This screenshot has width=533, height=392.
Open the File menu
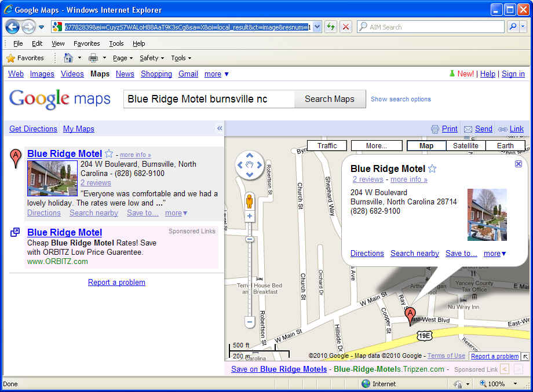18,43
